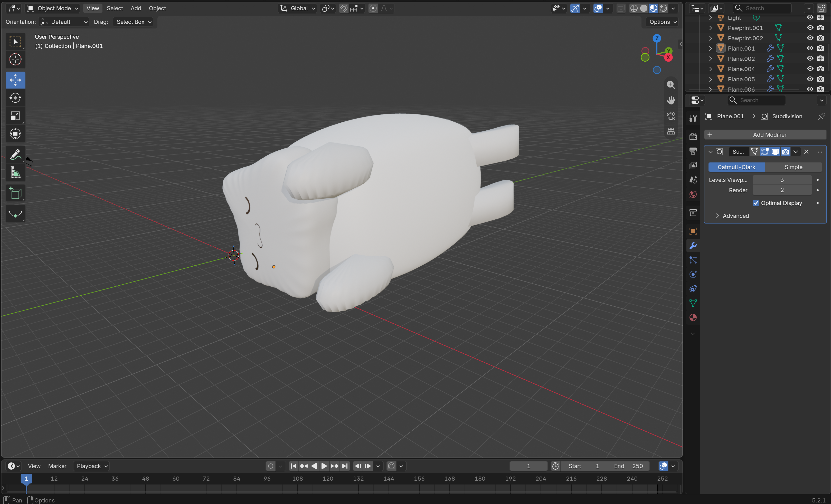Open the Add menu
This screenshot has width=831, height=504.
tap(136, 8)
